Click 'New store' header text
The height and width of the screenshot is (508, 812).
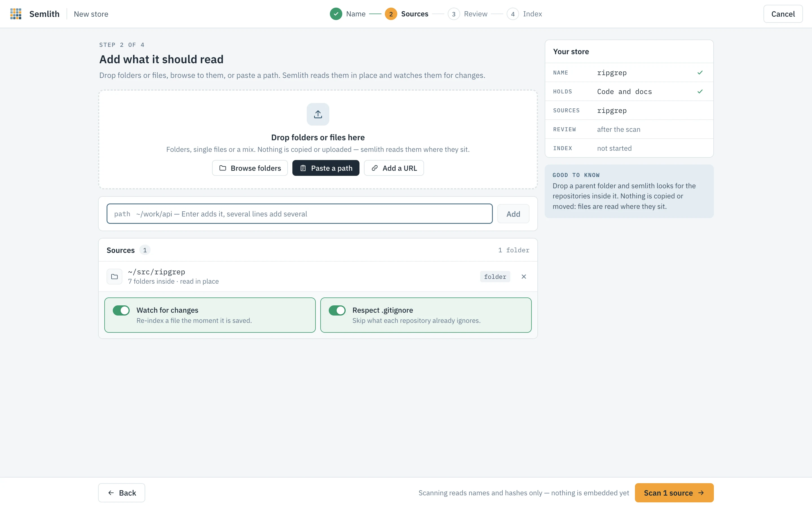pos(91,14)
